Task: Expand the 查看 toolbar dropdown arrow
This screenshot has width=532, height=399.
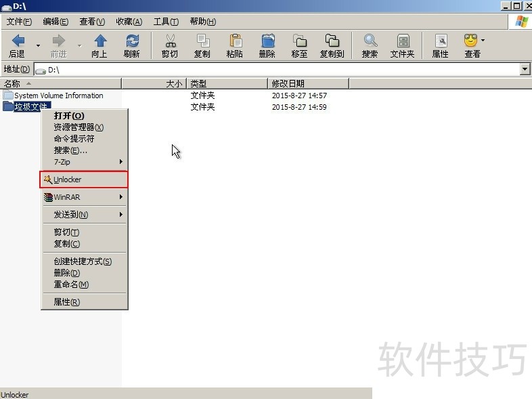Action: coord(483,41)
